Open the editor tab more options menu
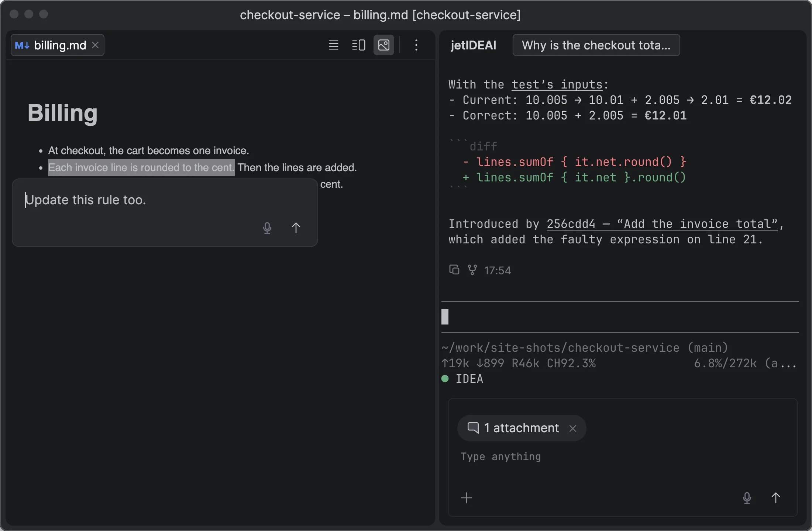 coord(416,45)
